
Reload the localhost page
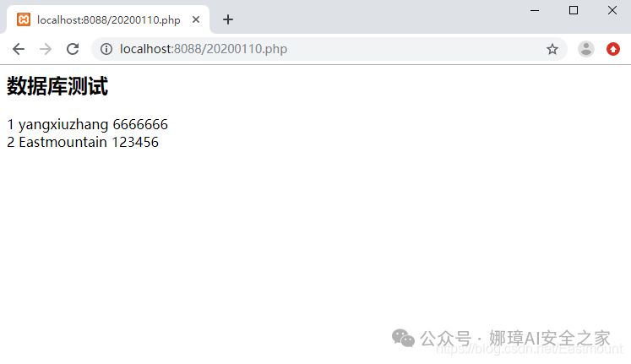coord(73,49)
